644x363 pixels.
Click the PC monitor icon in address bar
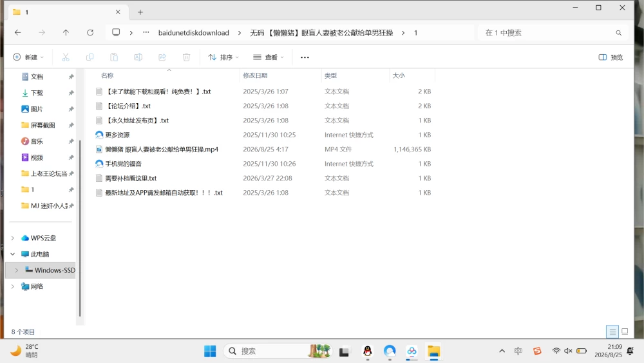116,32
